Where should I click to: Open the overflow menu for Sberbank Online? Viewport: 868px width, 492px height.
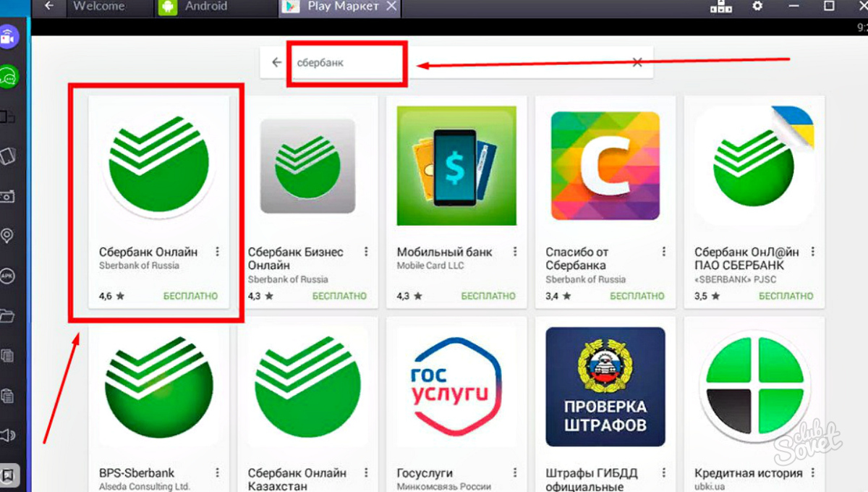pos(218,252)
